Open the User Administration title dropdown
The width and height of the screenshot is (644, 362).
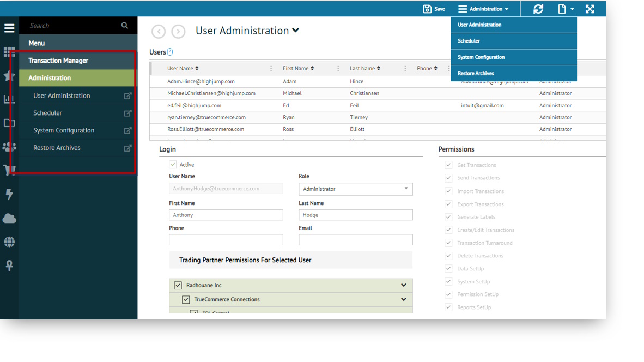[295, 31]
